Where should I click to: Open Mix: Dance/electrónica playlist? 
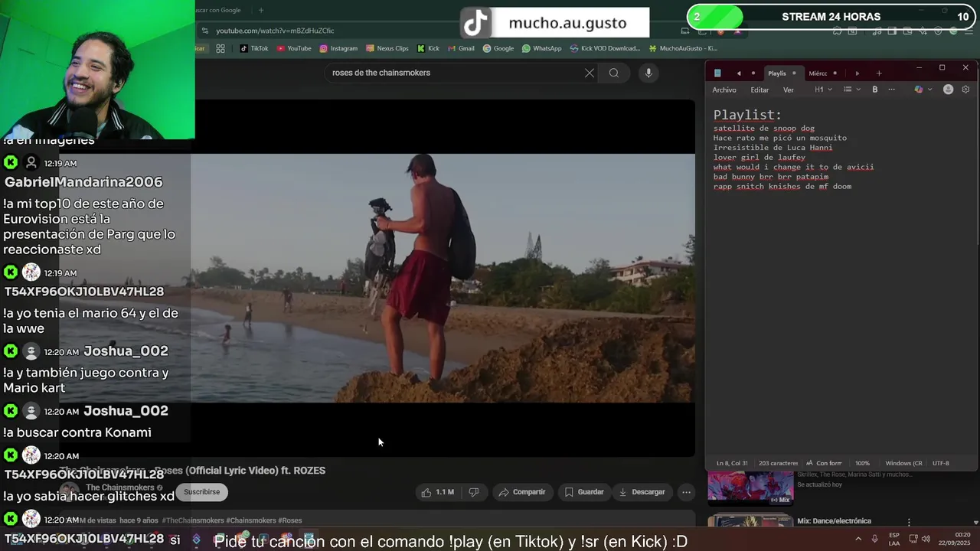tap(834, 521)
